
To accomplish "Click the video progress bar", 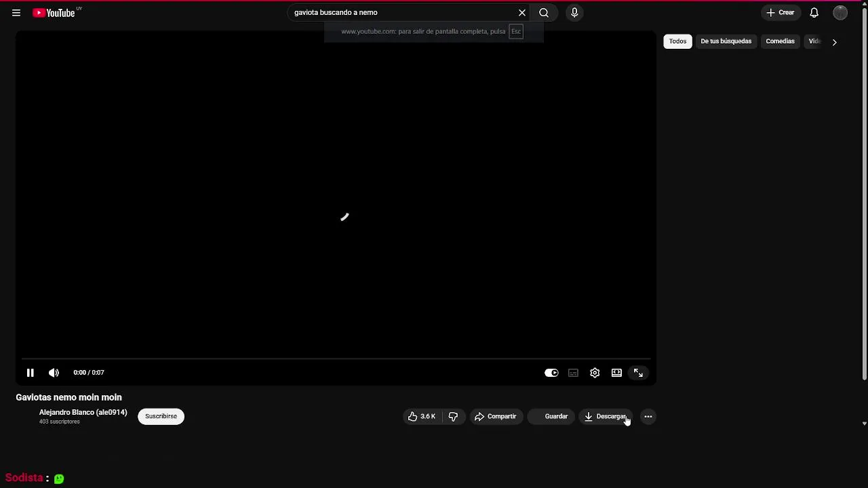I will (x=336, y=359).
